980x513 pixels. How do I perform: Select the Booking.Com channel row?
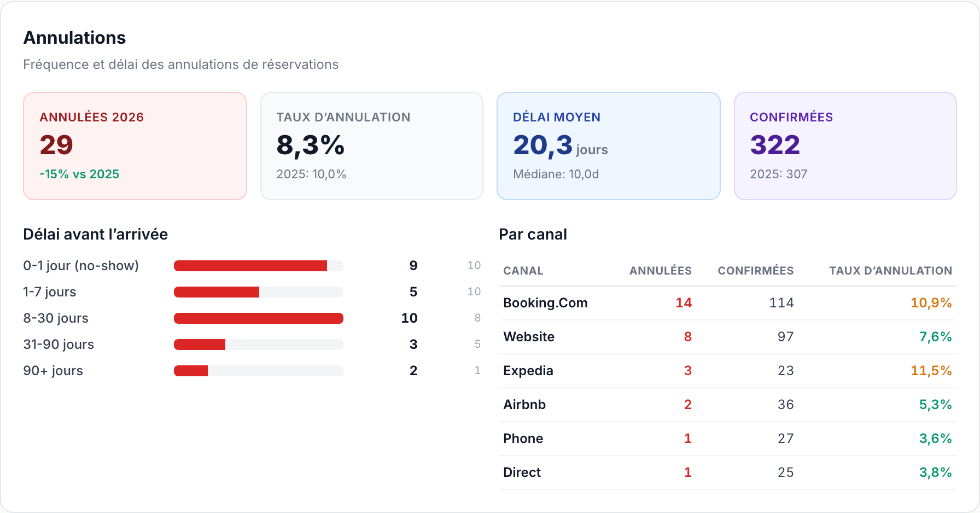[x=728, y=303]
